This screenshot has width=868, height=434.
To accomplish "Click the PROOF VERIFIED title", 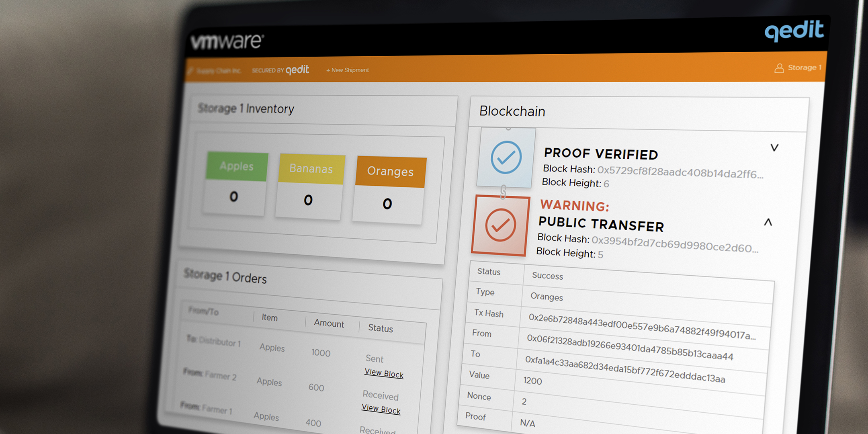I will point(601,154).
